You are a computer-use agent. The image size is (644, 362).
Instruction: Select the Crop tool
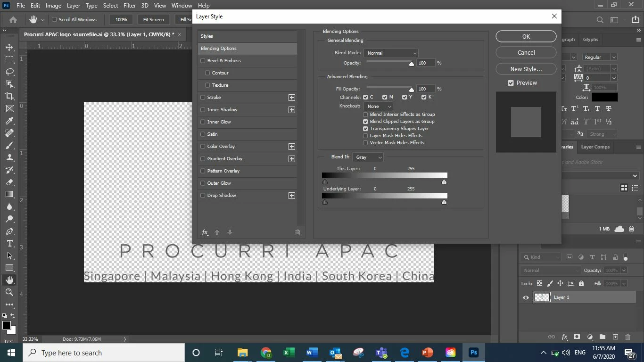[x=9, y=96]
